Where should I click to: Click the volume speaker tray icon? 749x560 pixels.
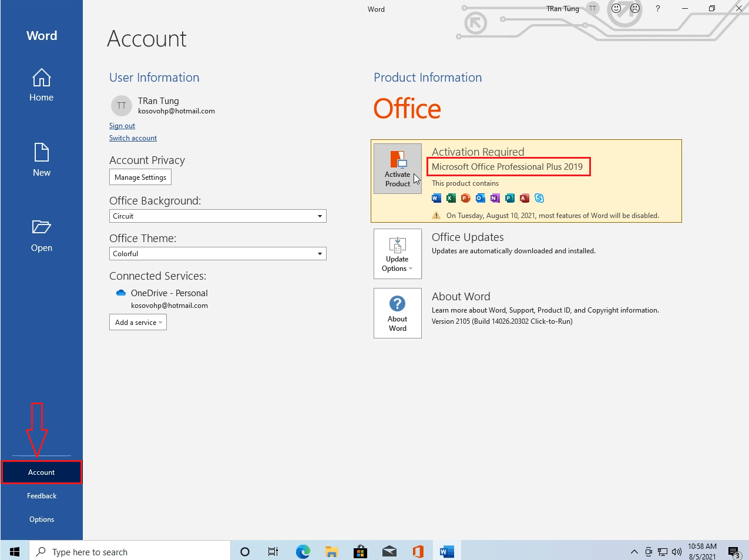tap(677, 552)
